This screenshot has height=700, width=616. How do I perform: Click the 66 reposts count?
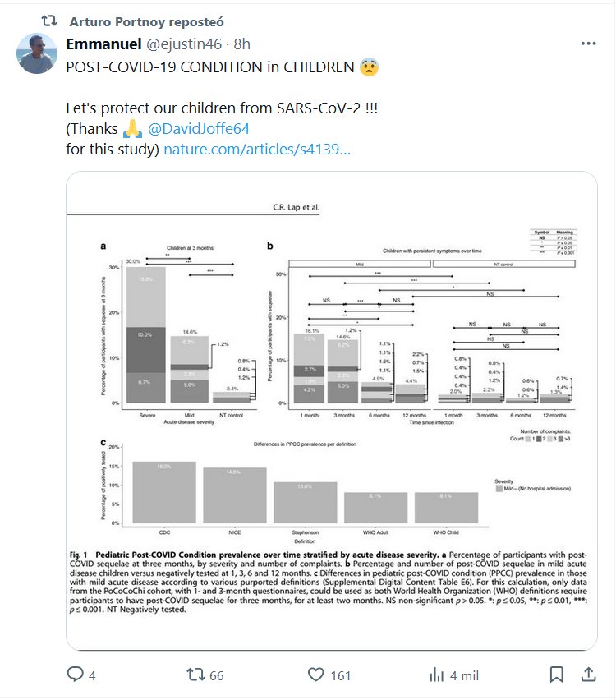click(x=217, y=675)
